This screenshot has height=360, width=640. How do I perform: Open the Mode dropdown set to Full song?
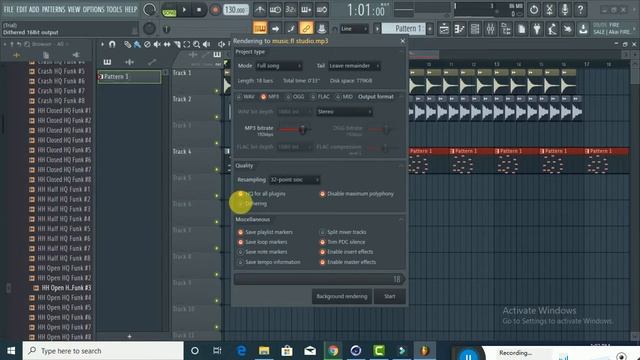click(279, 66)
